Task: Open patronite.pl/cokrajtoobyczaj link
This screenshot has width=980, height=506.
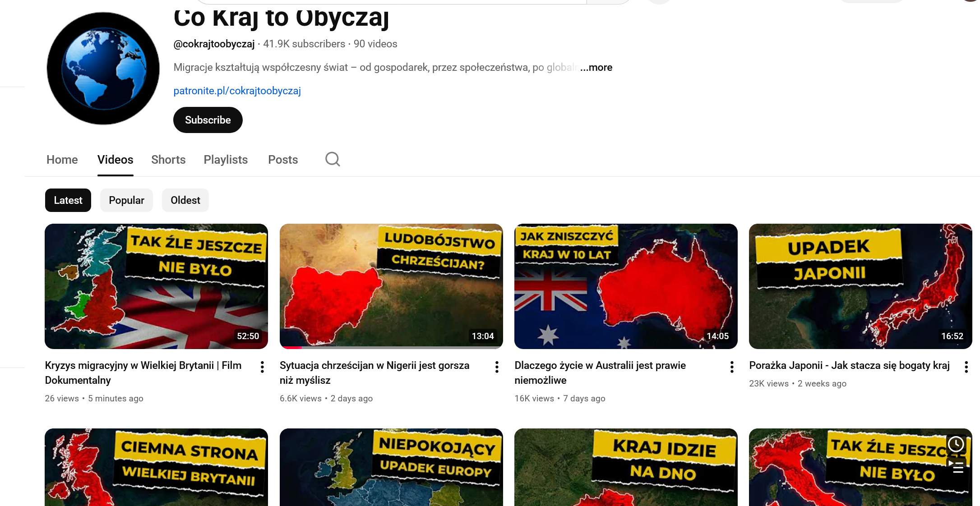Action: tap(237, 91)
